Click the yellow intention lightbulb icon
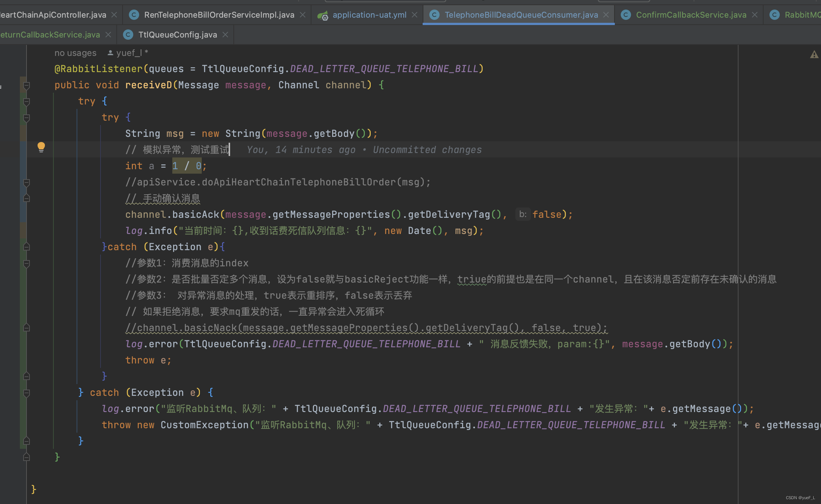The image size is (821, 504). (x=41, y=147)
